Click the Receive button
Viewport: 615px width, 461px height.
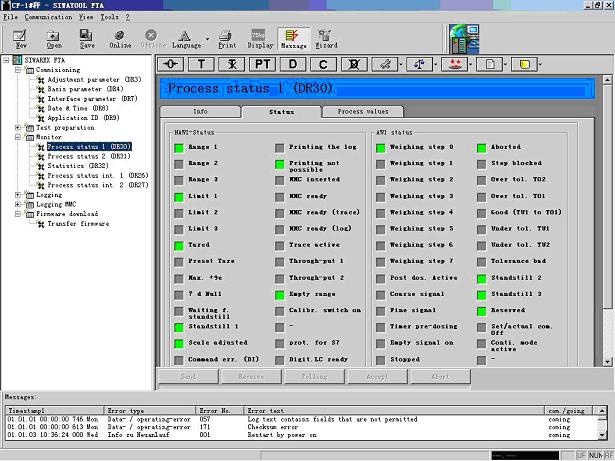click(251, 376)
